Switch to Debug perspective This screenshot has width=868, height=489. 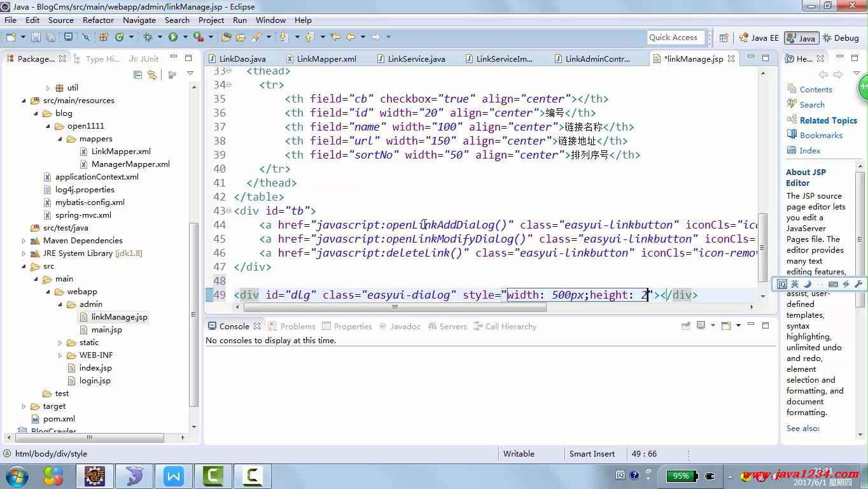pyautogui.click(x=841, y=38)
